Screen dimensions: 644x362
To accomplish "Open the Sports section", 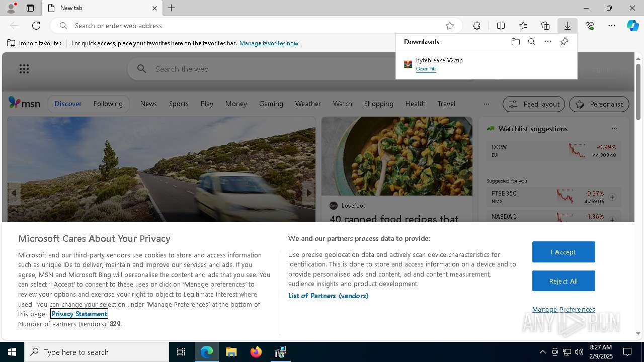I will [x=179, y=104].
